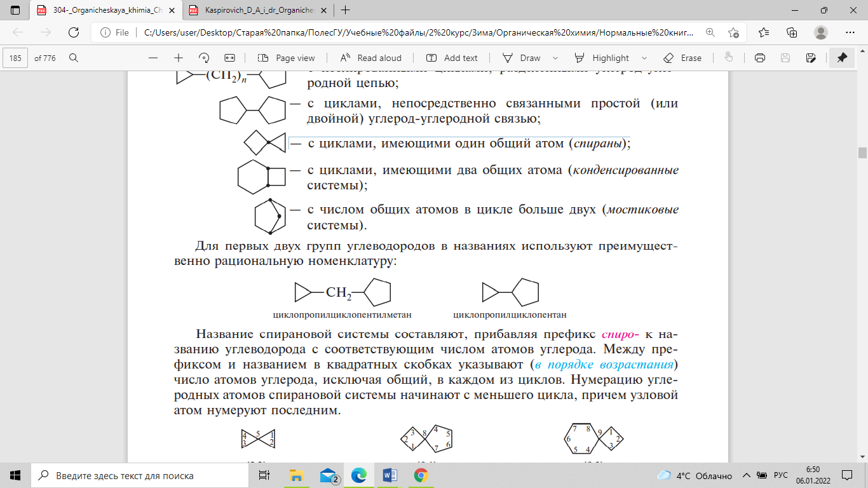The width and height of the screenshot is (868, 488).
Task: Close the Kaspirovich_D_A_i_dr tab
Action: point(323,10)
